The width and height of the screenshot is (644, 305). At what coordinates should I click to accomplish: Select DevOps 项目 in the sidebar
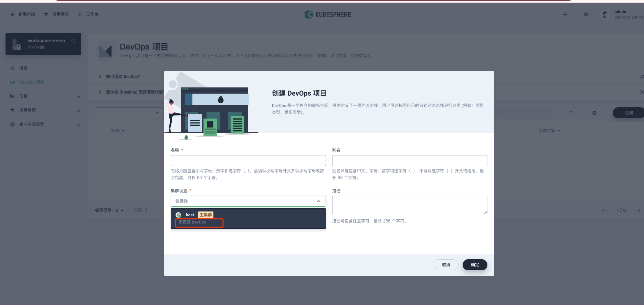31,82
